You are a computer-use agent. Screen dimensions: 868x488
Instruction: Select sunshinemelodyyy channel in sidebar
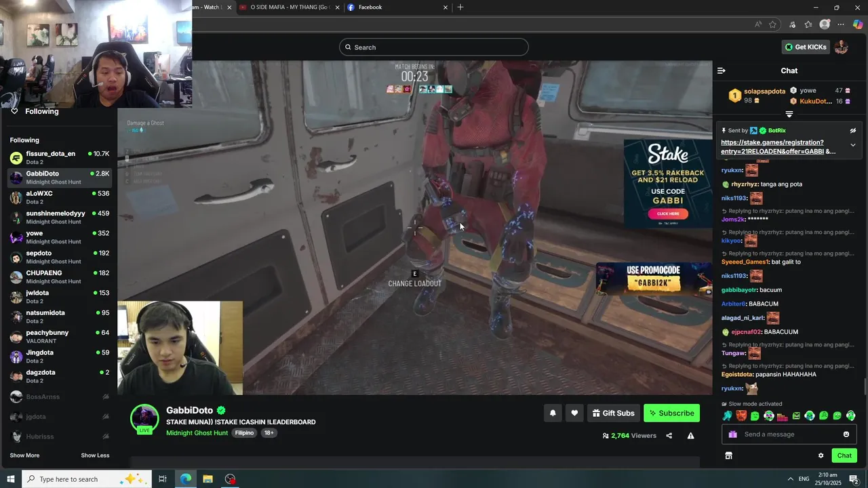click(x=60, y=217)
